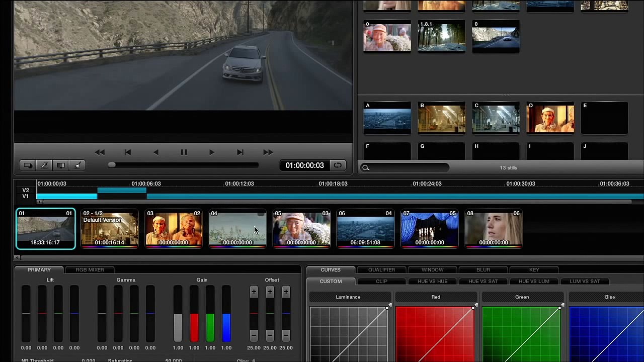This screenshot has width=644, height=362.
Task: Increase red Offset with plus button
Action: click(x=254, y=291)
